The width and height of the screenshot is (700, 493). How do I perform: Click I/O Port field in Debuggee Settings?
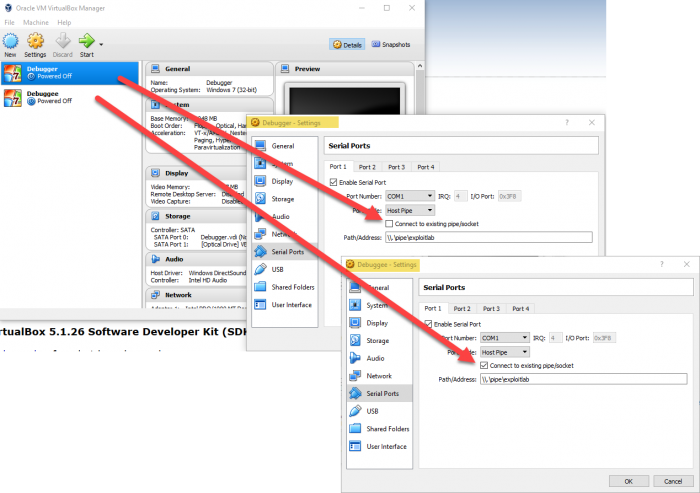pyautogui.click(x=604, y=338)
